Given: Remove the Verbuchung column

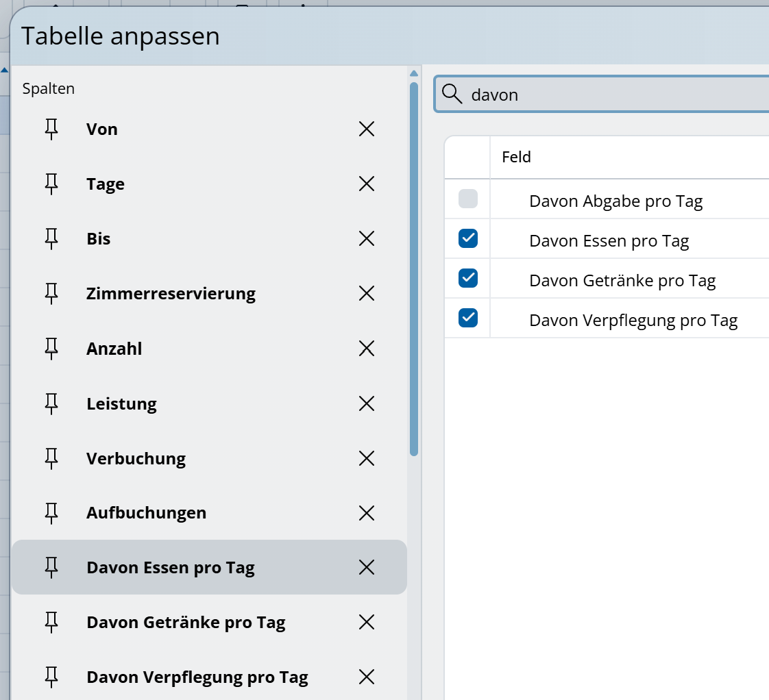Looking at the screenshot, I should (x=367, y=458).
